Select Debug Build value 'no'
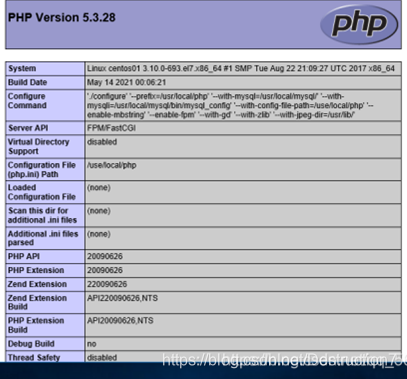 (92, 344)
